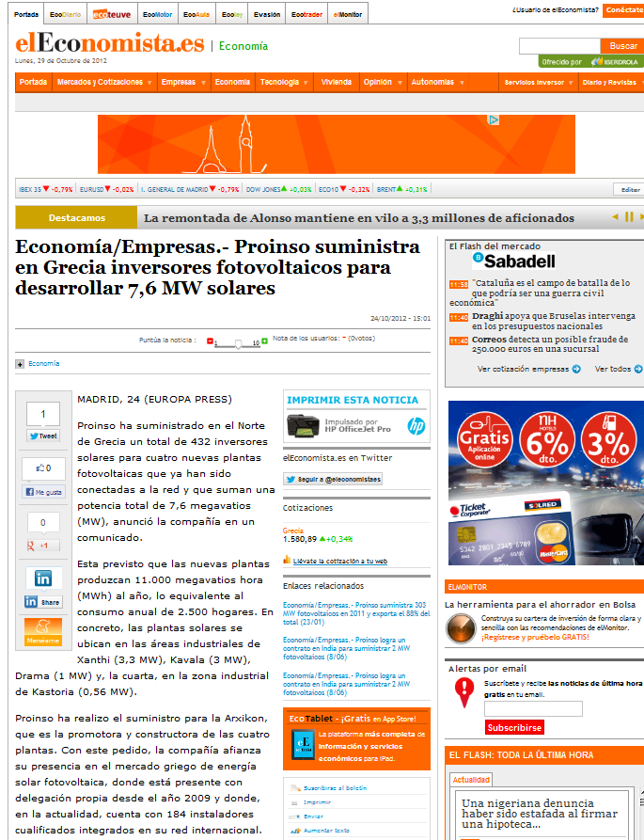Screen dimensions: 644x840
Task: Click the 'Suscribirse al boletín' icon
Action: tap(295, 788)
